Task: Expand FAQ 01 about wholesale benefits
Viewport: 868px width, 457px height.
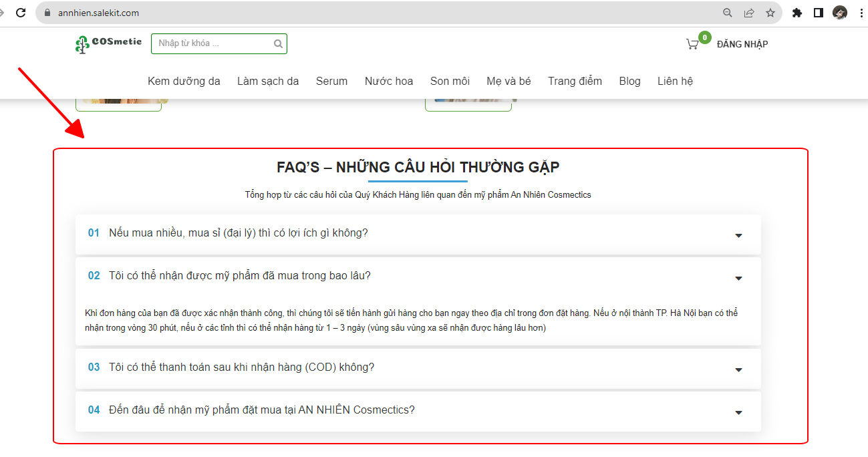Action: pyautogui.click(x=738, y=235)
